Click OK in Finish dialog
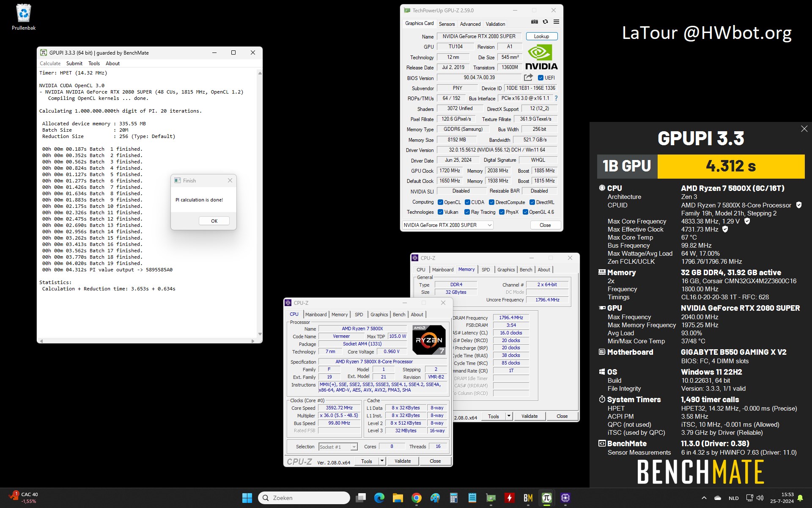 pyautogui.click(x=214, y=221)
